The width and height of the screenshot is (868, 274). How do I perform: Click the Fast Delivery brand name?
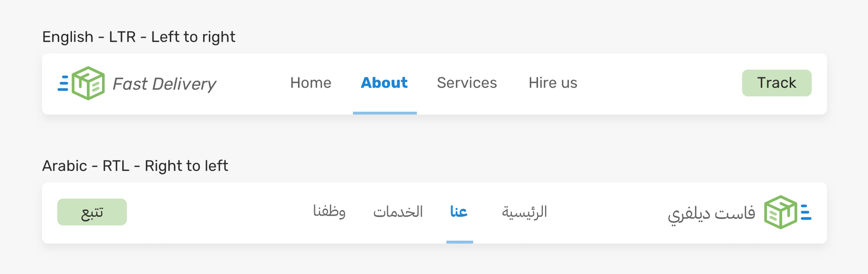click(164, 84)
